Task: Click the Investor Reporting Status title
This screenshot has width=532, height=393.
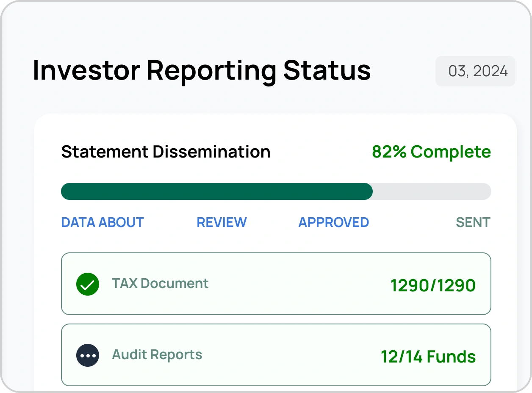Action: click(202, 70)
